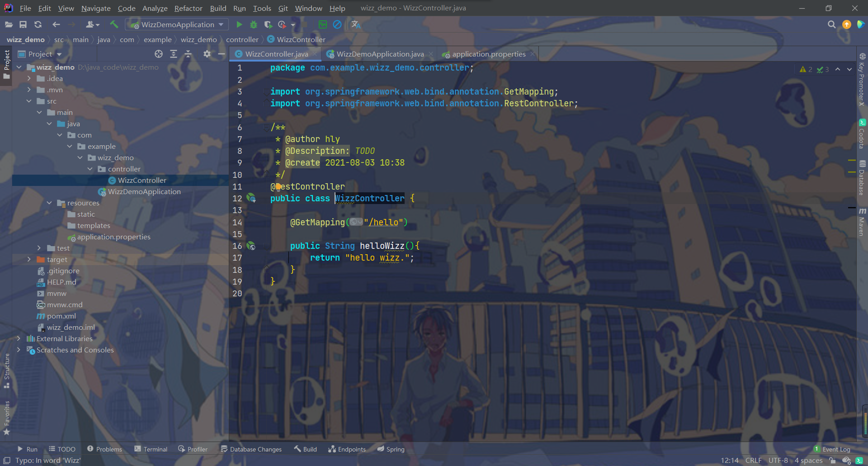Locate current file with the crosshair icon
Screen dimensions: 868x466
point(159,54)
